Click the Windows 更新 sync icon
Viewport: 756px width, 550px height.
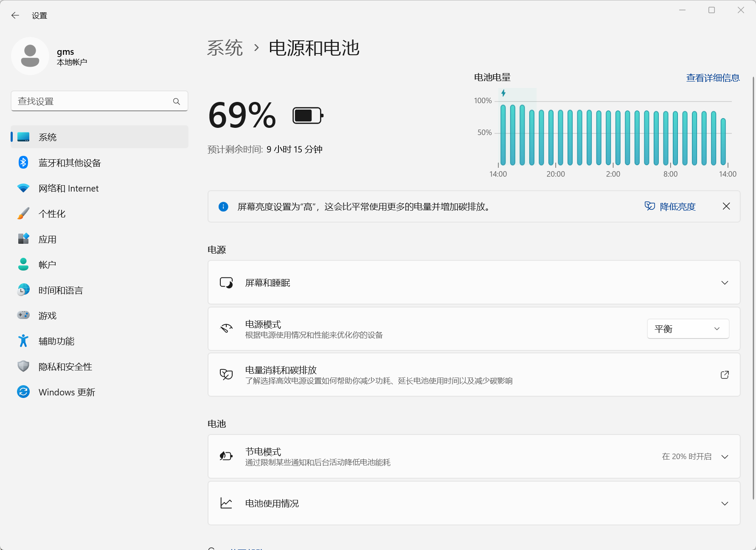tap(23, 392)
